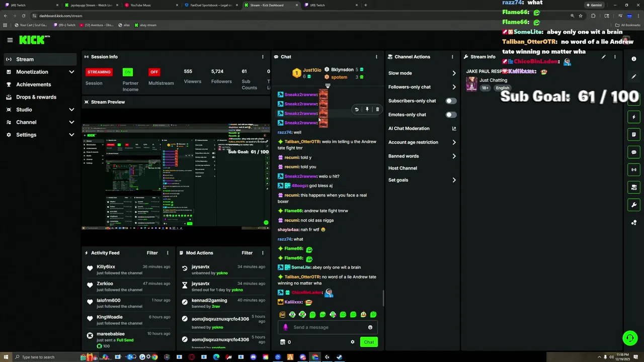This screenshot has height=362, width=644.
Task: Click the note widget icon in right sidebar
Action: (x=633, y=134)
